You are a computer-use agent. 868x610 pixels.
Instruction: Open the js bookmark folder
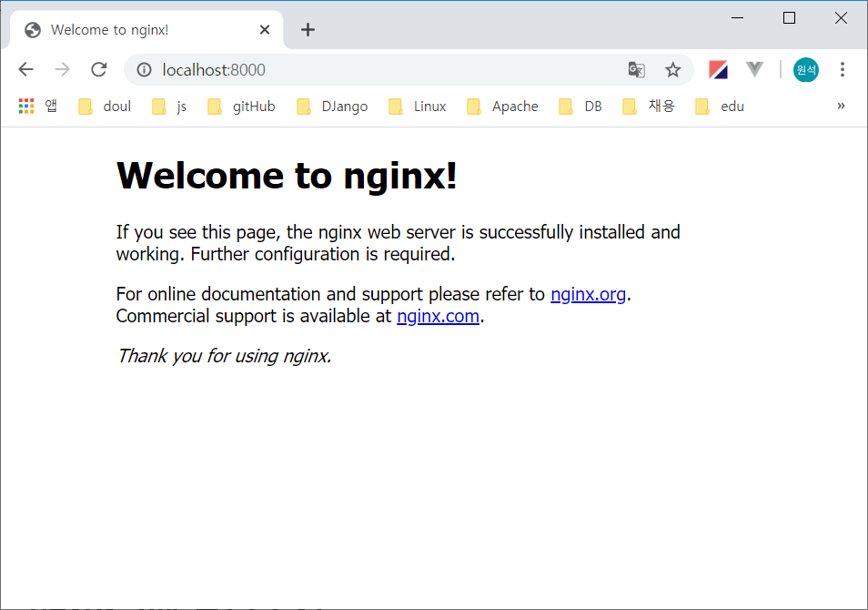[x=169, y=107]
